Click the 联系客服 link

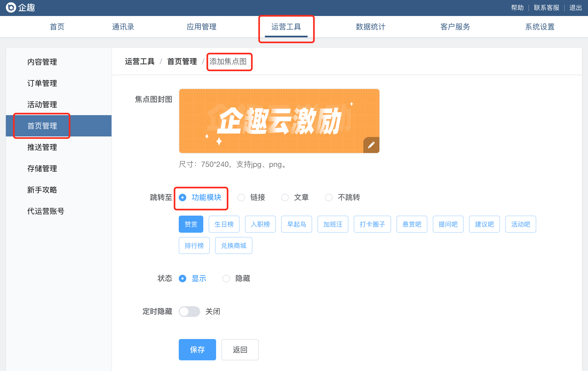pos(546,8)
